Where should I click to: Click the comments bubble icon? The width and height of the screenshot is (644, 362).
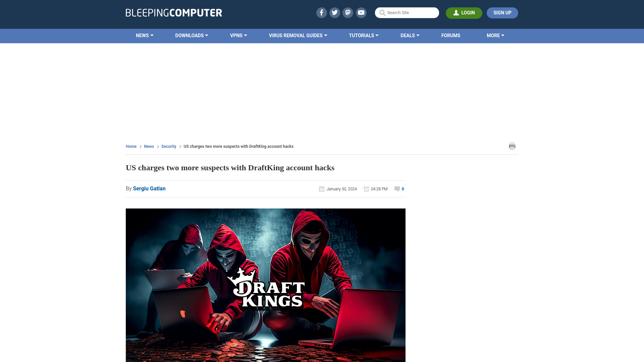(397, 189)
